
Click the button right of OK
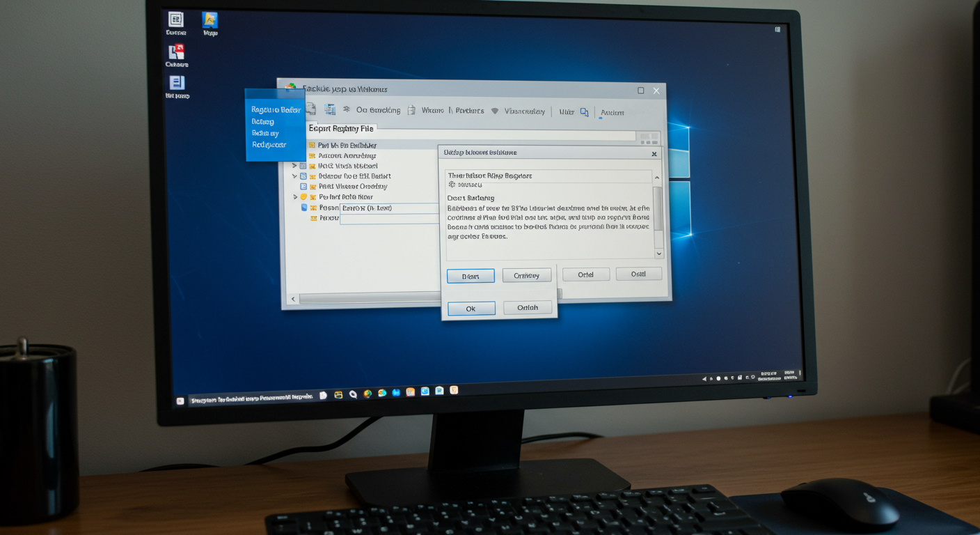528,308
